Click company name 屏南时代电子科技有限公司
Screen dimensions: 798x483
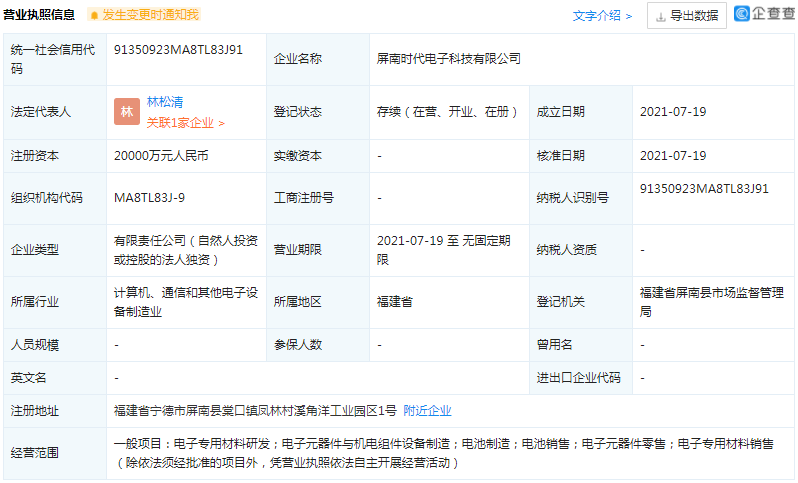449,59
